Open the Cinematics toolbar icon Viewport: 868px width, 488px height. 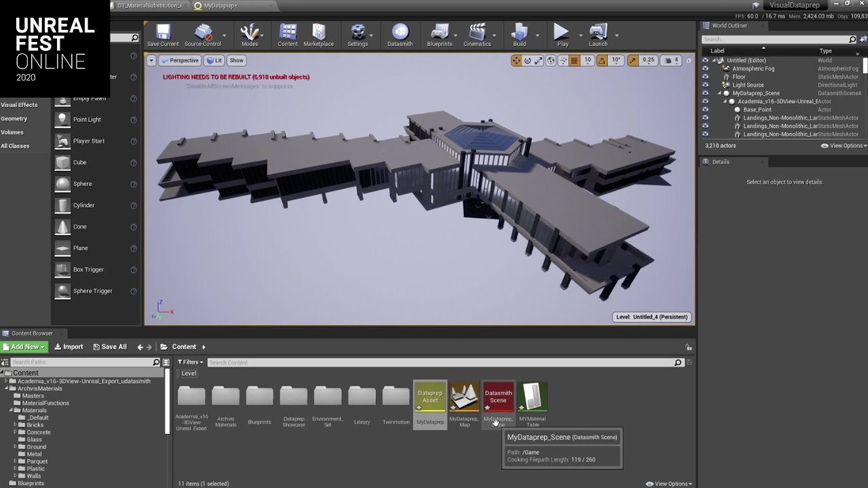tap(477, 35)
